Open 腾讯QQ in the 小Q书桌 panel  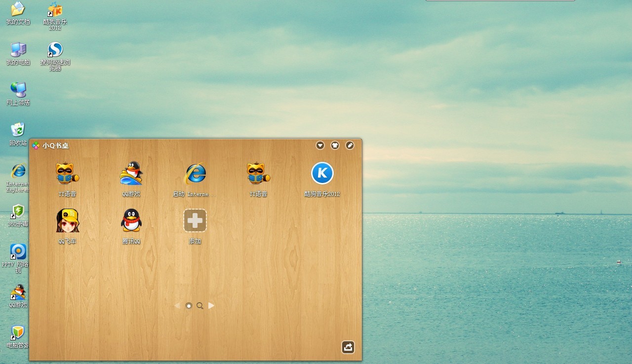coord(131,220)
